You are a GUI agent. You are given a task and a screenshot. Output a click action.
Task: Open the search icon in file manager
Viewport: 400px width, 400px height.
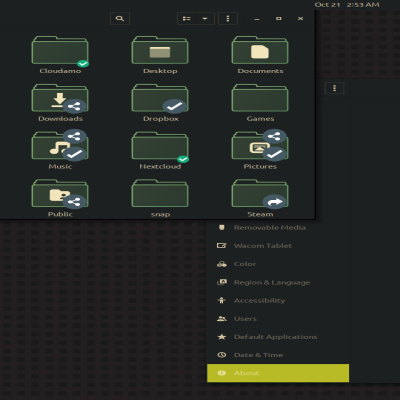click(x=120, y=18)
